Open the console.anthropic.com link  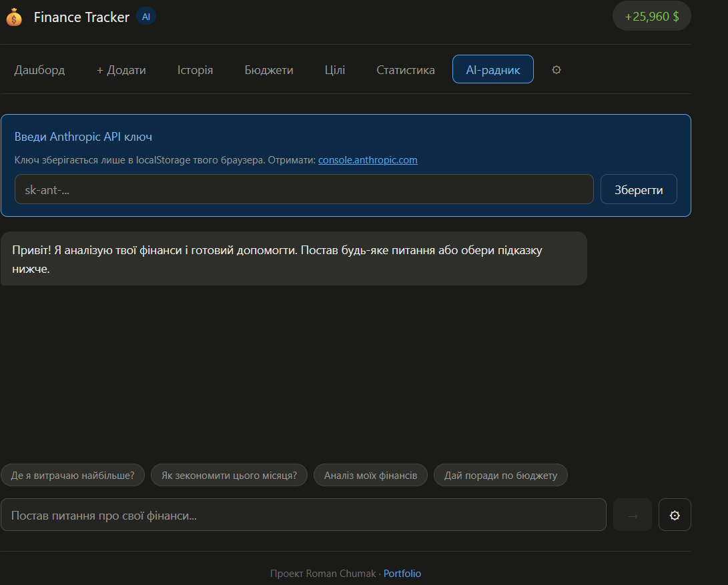click(x=368, y=160)
